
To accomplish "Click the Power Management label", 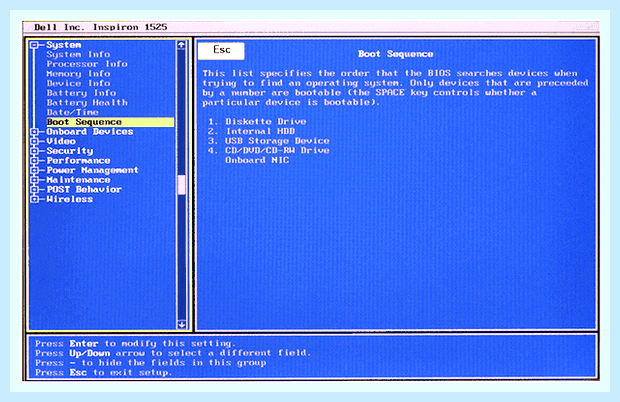I will 93,170.
